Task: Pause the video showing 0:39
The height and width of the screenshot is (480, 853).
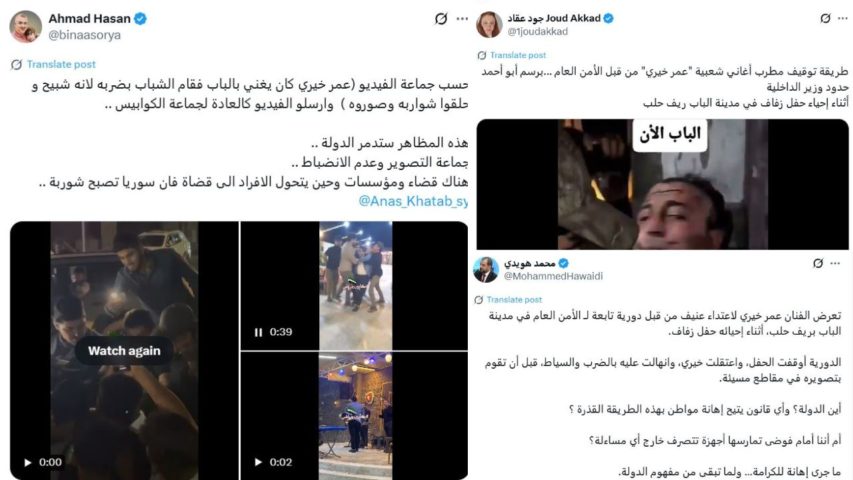Action: pyautogui.click(x=258, y=332)
